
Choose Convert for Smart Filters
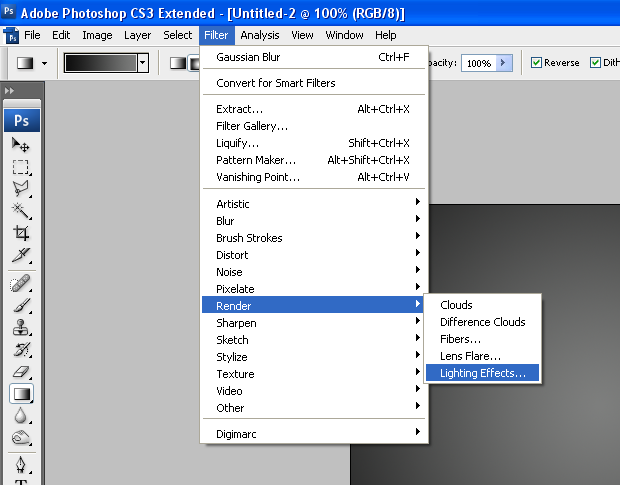click(313, 83)
